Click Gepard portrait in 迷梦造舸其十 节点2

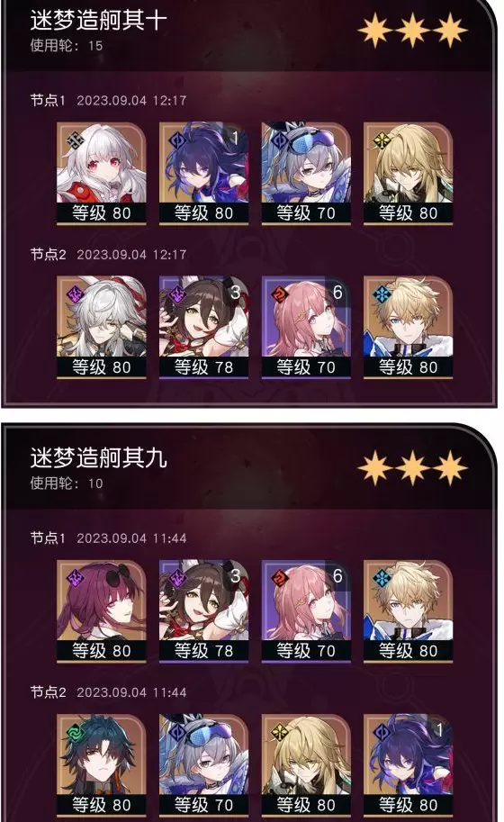[408, 328]
